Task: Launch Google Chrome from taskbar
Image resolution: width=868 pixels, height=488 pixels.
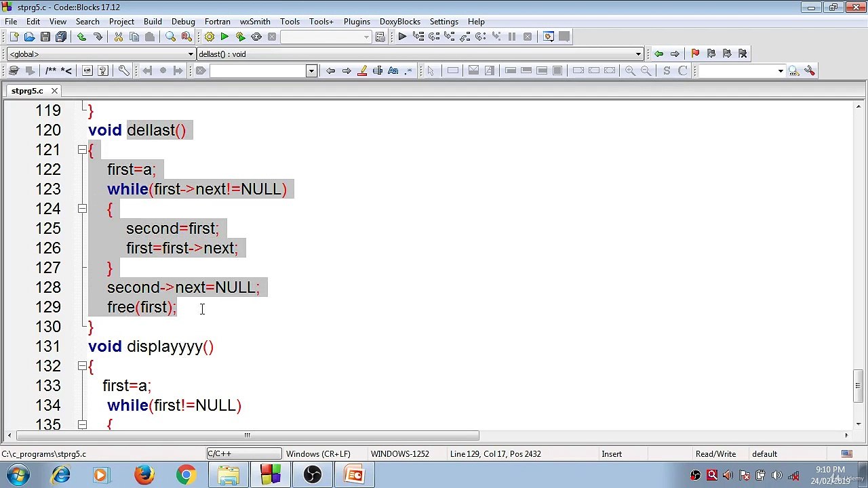Action: pos(186,474)
